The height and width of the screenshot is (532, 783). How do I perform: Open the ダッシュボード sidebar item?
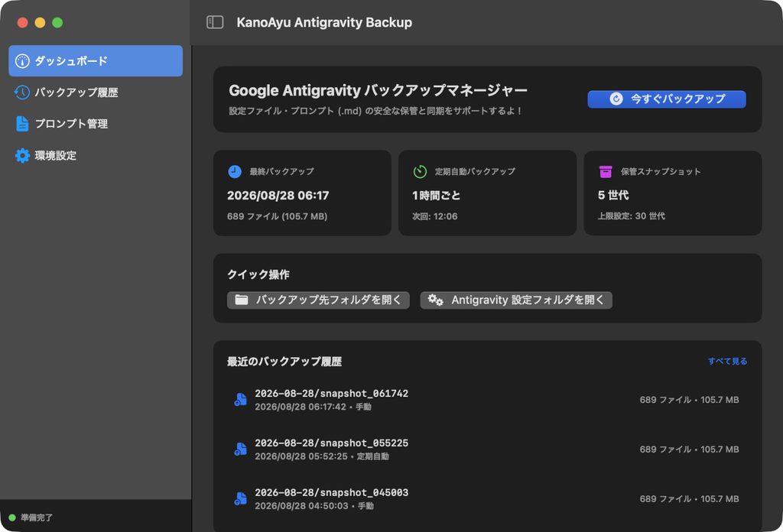[x=96, y=61]
